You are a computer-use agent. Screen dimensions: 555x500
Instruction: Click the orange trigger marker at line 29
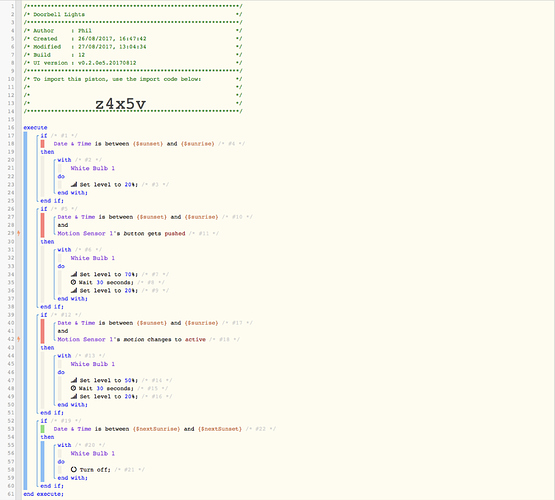tap(18, 233)
